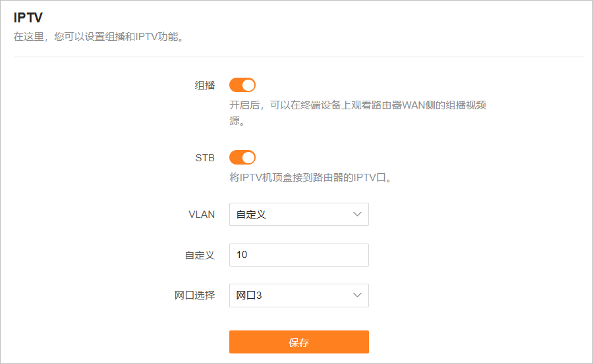Click the 自定义 label left of input

click(200, 255)
